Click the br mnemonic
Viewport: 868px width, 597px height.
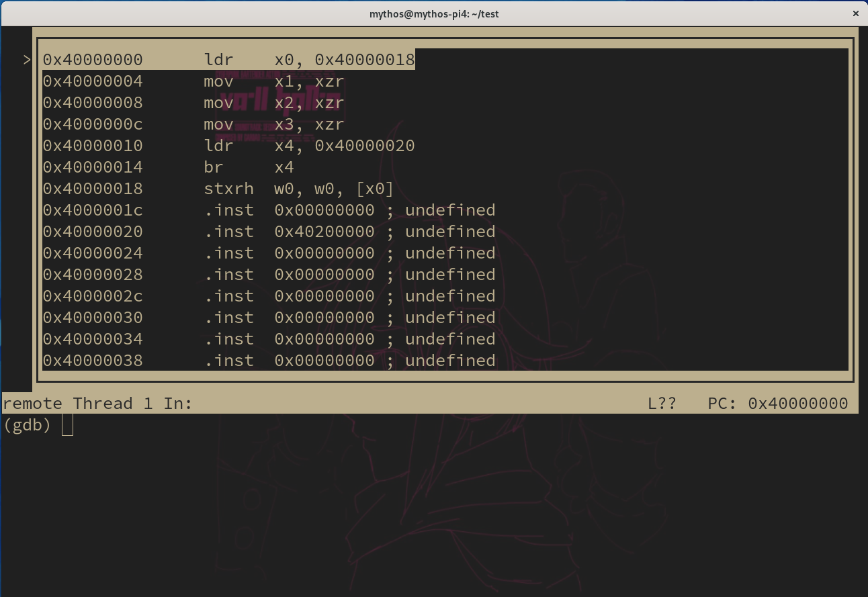coord(214,167)
